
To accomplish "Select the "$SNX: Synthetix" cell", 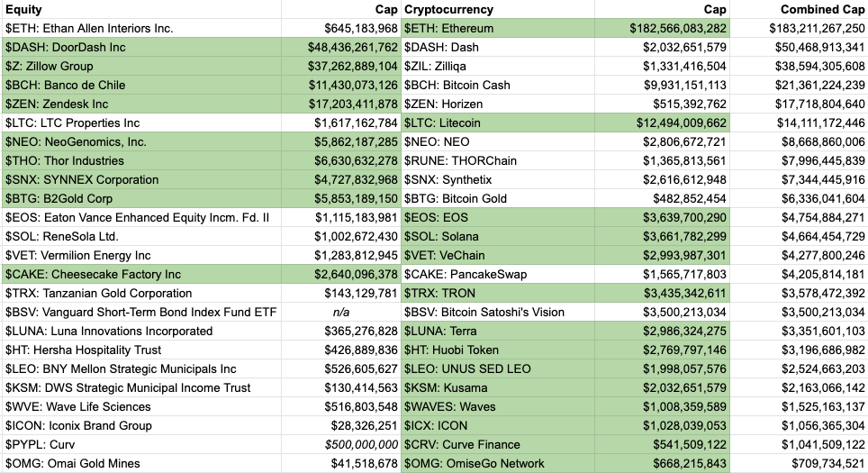I will point(498,179).
